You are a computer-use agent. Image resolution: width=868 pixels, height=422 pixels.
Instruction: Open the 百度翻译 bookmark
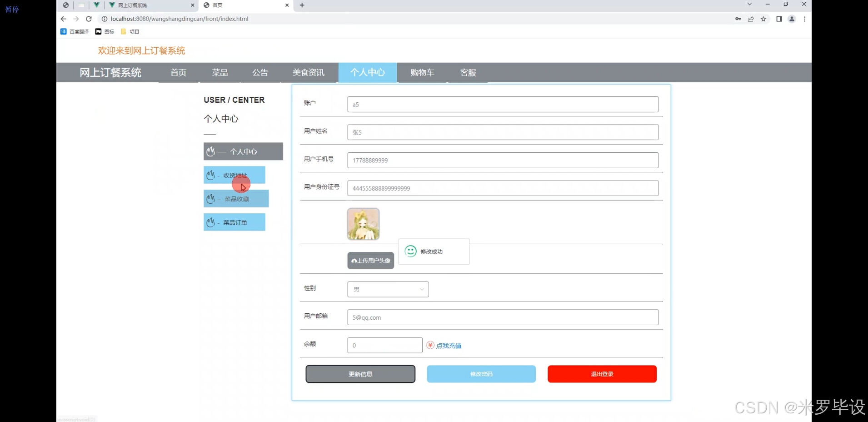click(75, 31)
